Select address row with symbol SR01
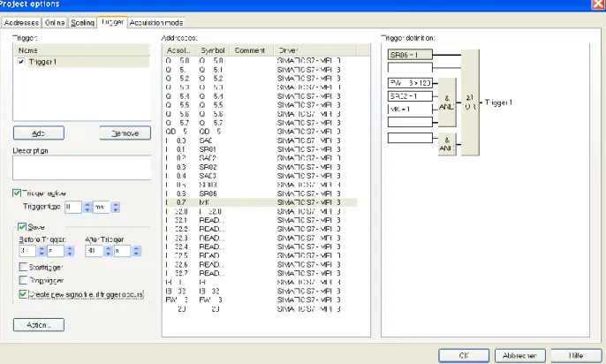The height and width of the screenshot is (364, 606). (x=260, y=149)
